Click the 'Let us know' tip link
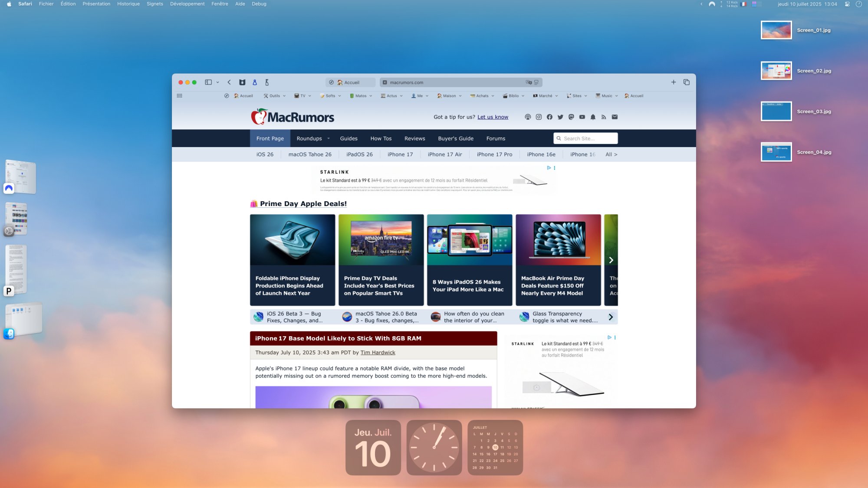Screen dimensions: 868x488 (x=493, y=117)
